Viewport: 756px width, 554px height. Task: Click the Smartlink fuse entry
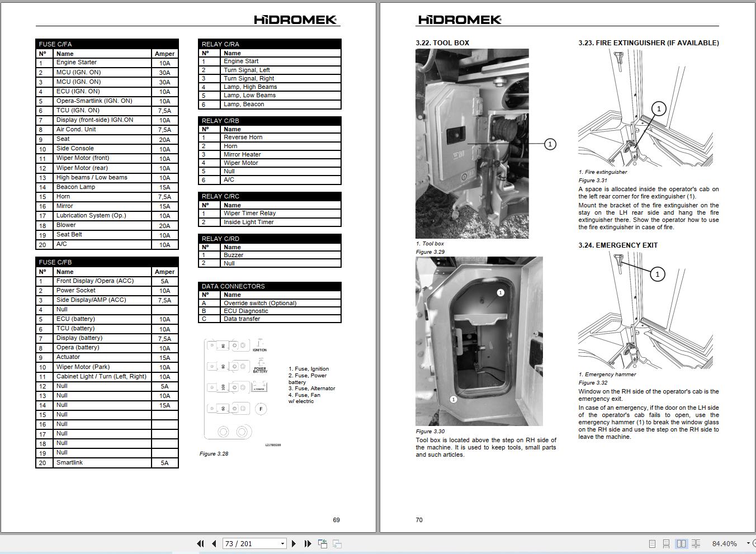click(x=69, y=462)
